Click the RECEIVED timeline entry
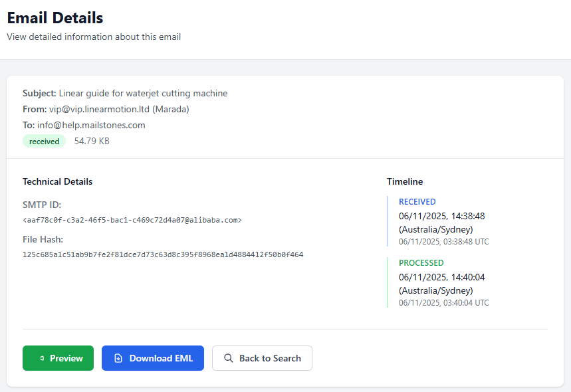Viewport: 571px width, 392px height. click(x=417, y=201)
